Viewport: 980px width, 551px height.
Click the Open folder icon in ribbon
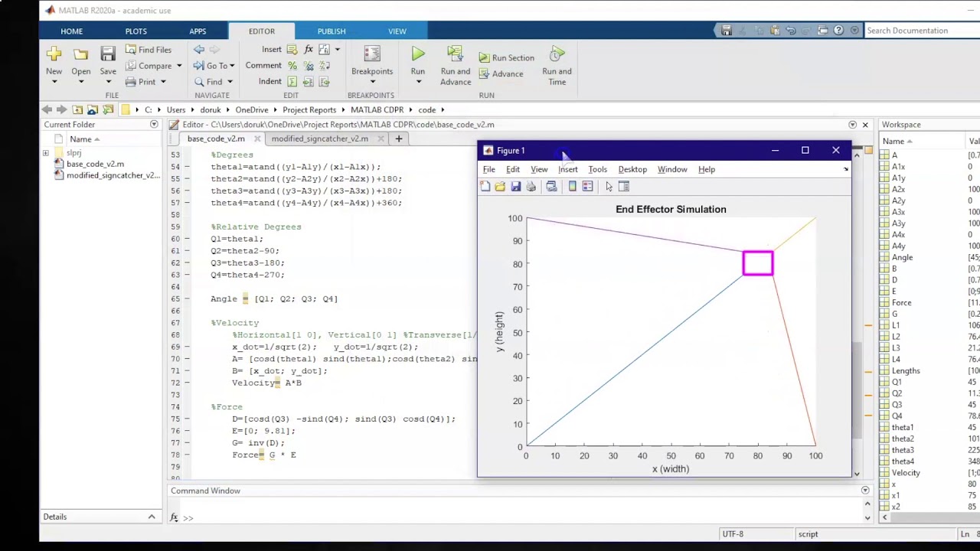(80, 54)
